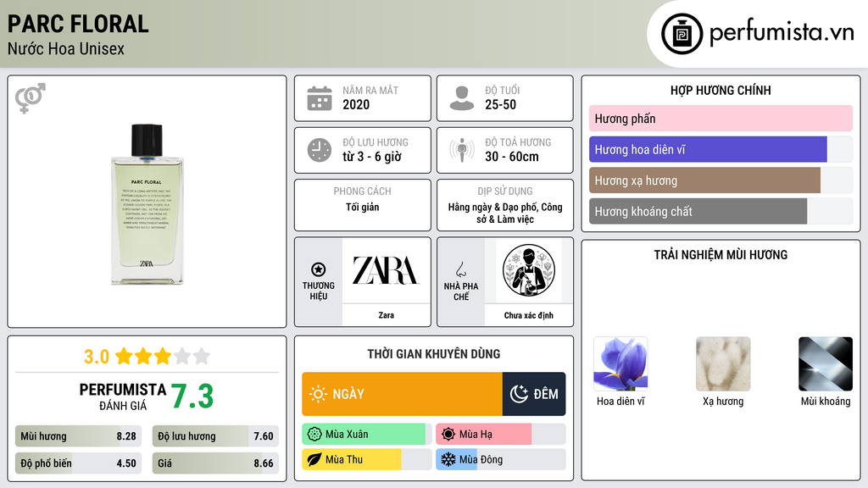Screen dimensions: 868x488
Task: Click the sillage value 30 - 60cm
Action: click(511, 157)
